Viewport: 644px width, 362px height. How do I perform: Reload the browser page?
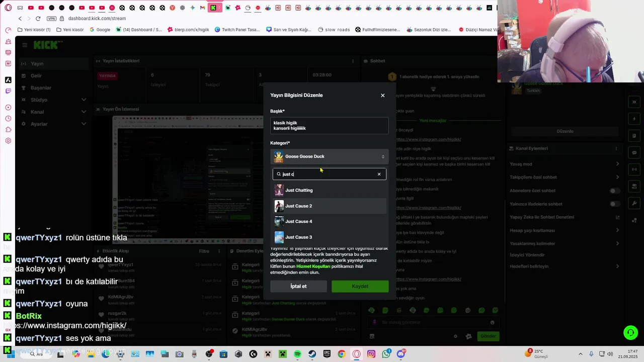point(38,19)
